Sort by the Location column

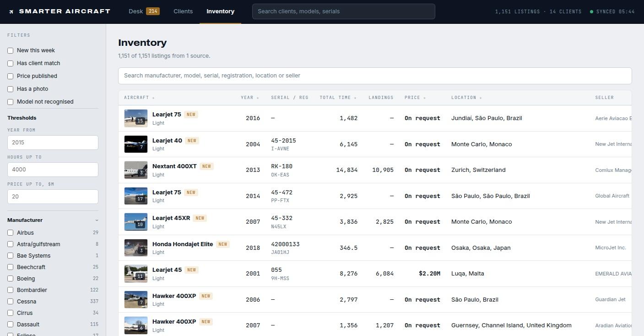point(466,98)
